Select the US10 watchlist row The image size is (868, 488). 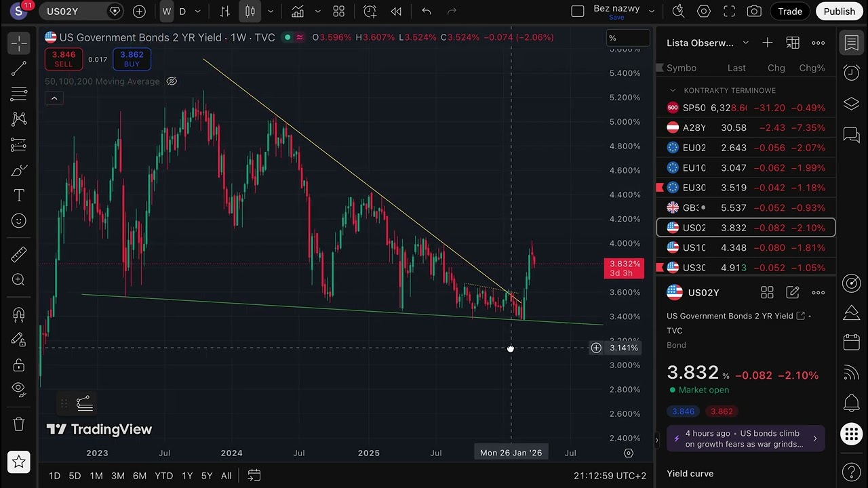(746, 247)
